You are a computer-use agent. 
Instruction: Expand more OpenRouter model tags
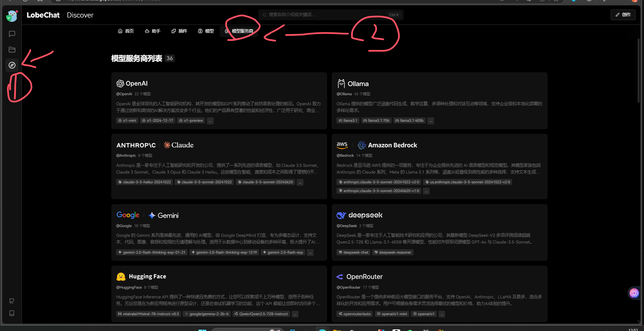pyautogui.click(x=442, y=314)
